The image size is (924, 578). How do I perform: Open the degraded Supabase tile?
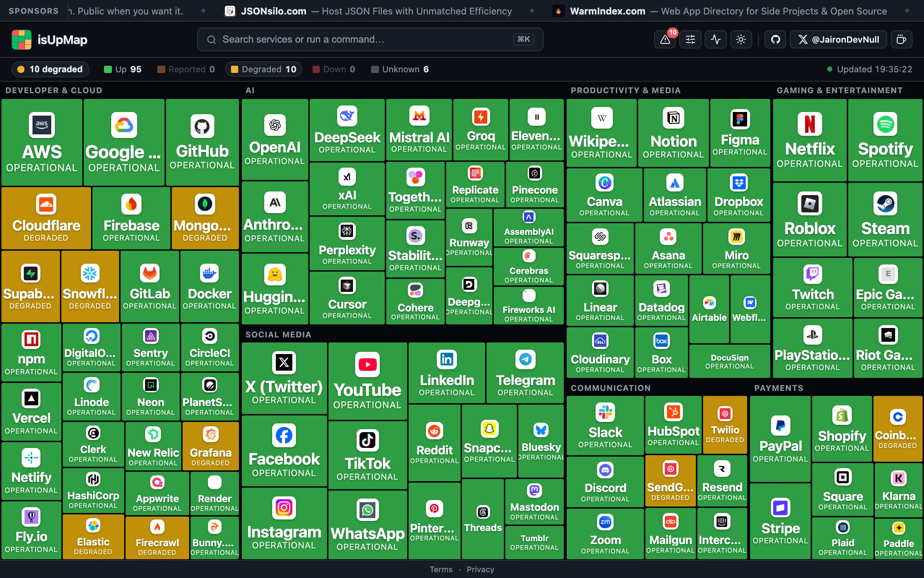click(x=30, y=286)
